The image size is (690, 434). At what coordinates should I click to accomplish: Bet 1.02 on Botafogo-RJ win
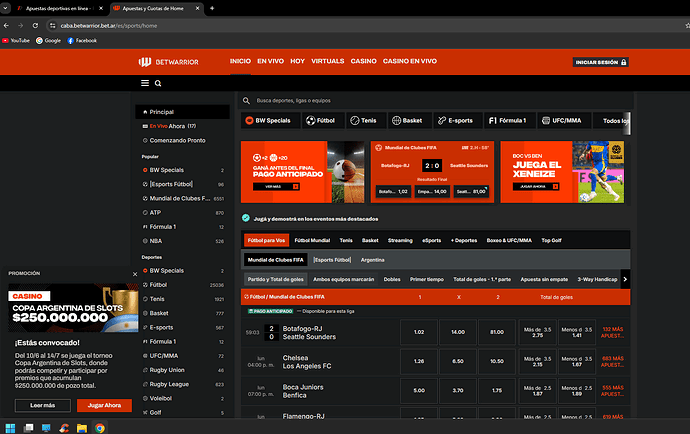(x=419, y=332)
